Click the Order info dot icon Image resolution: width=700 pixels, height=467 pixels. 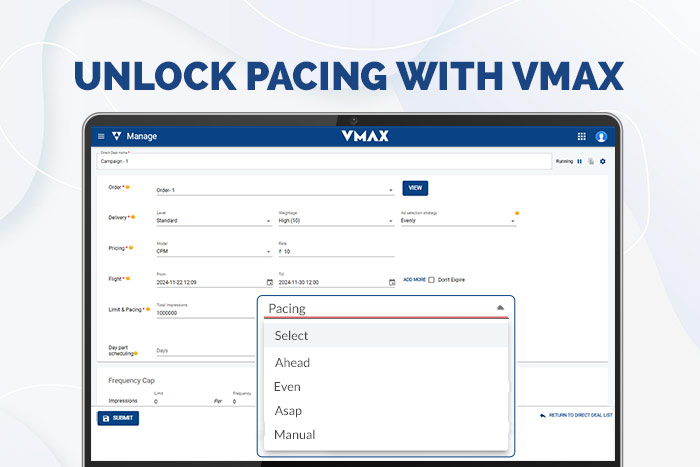pos(127,187)
